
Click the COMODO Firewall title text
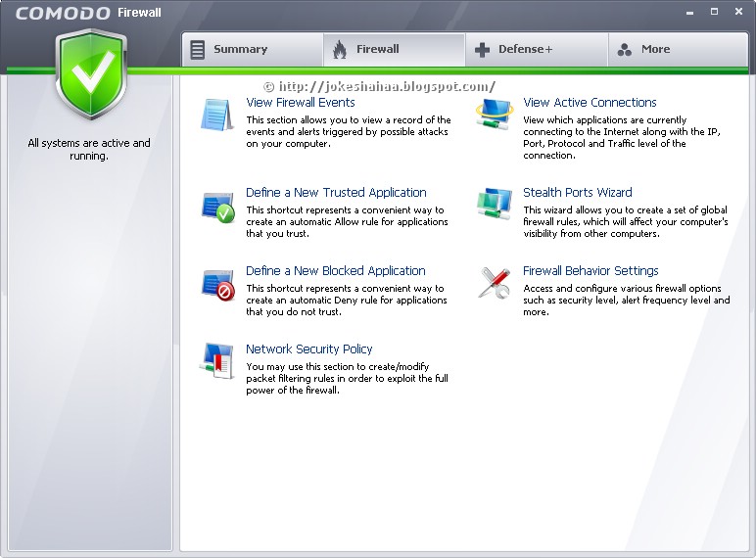click(88, 13)
